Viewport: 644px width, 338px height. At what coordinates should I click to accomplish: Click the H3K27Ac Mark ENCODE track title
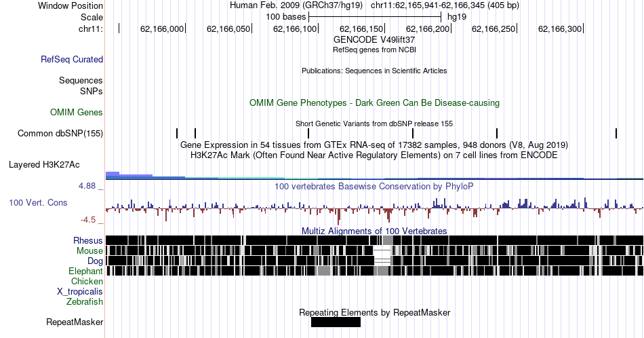(374, 155)
